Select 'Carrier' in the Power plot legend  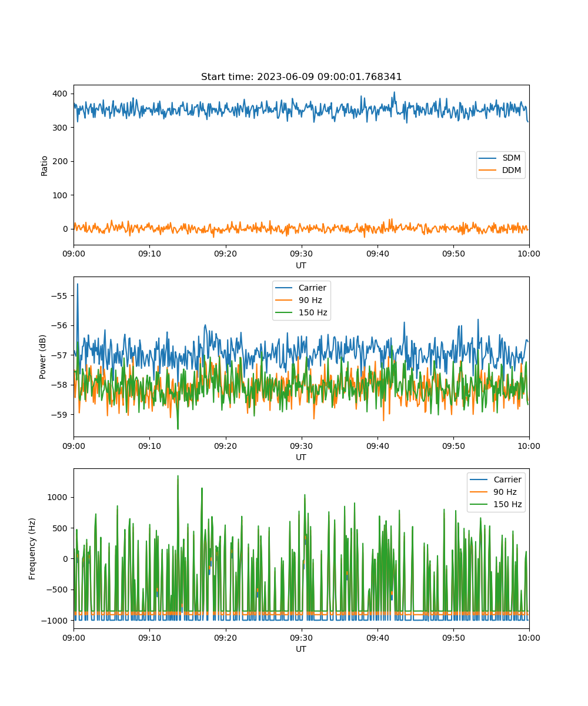(312, 288)
